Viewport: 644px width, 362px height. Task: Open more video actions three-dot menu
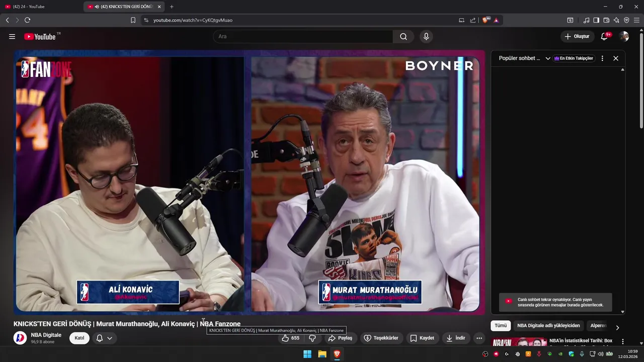(479, 338)
